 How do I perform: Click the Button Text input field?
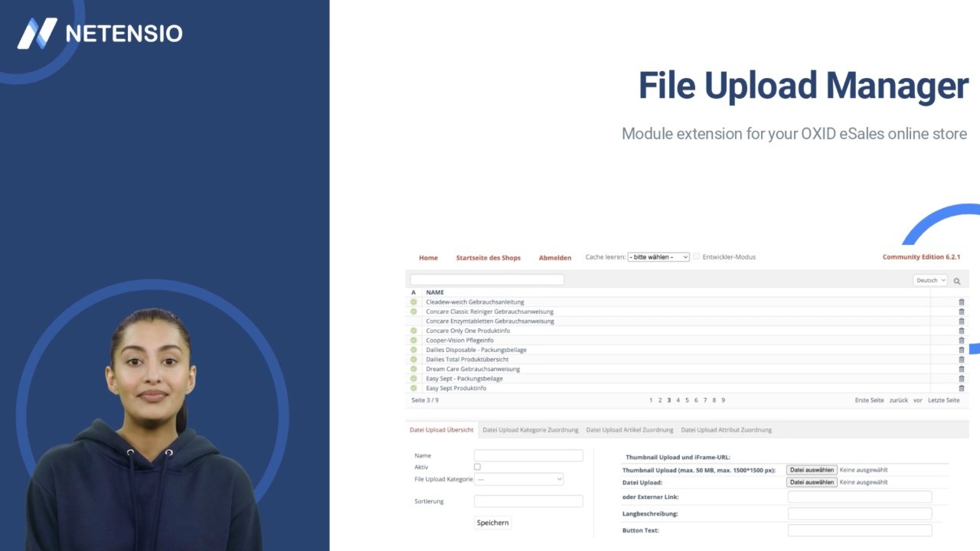(860, 530)
